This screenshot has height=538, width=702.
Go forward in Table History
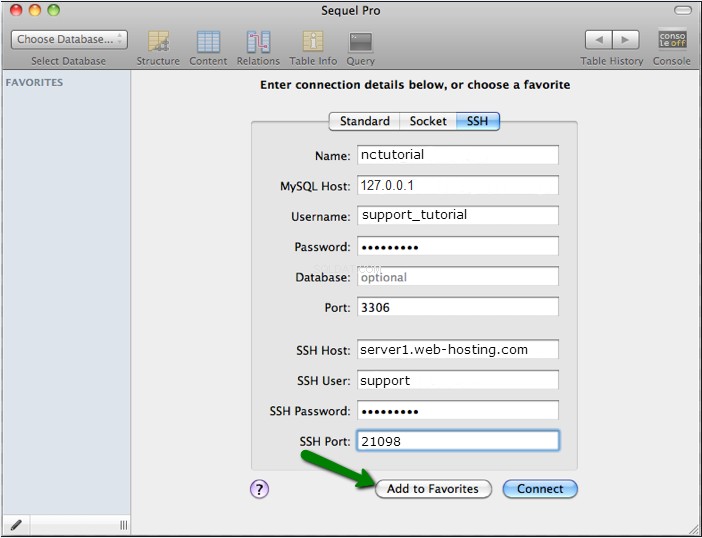click(x=625, y=40)
